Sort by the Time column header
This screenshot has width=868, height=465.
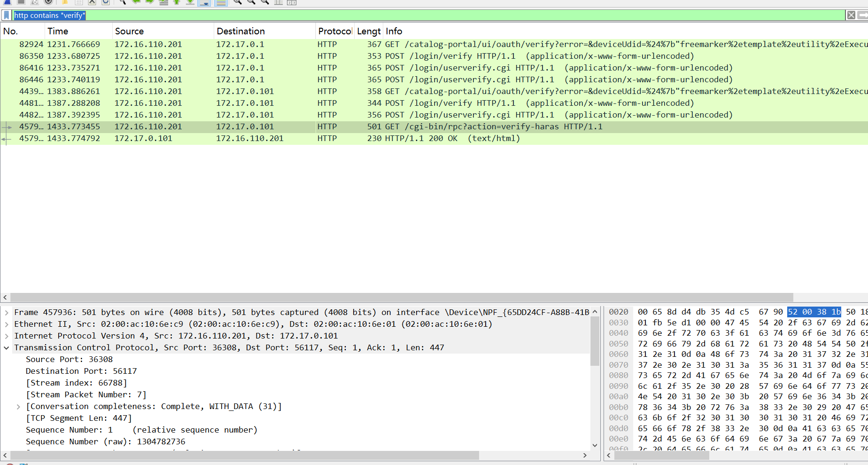pos(58,31)
